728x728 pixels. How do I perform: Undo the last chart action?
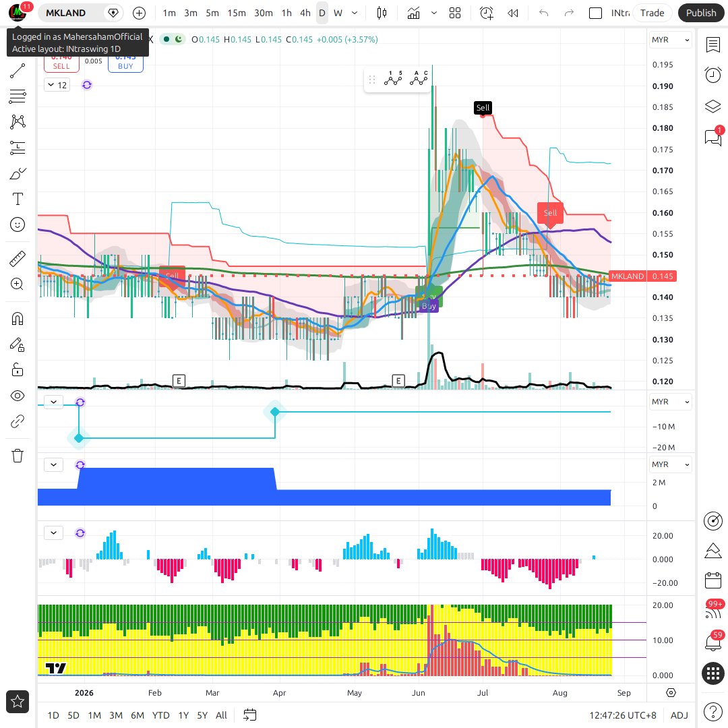544,13
